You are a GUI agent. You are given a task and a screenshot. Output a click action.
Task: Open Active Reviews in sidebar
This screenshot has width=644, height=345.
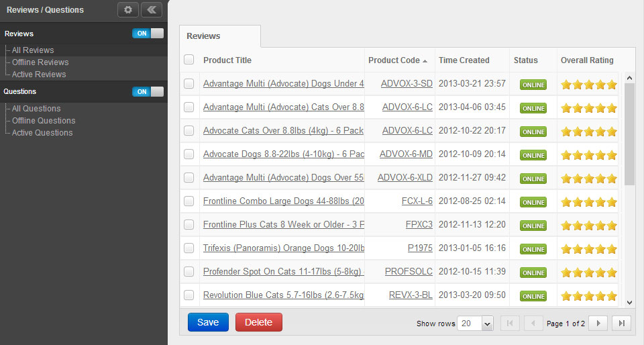pyautogui.click(x=39, y=75)
